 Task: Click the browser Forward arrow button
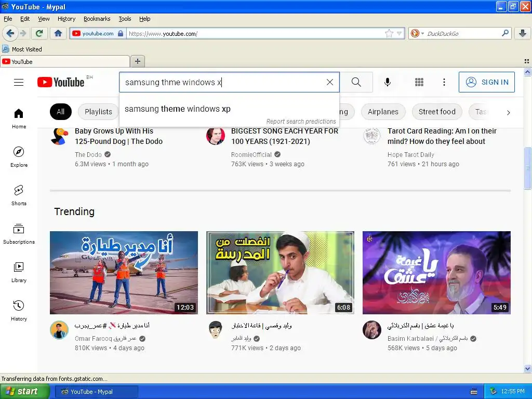point(23,33)
